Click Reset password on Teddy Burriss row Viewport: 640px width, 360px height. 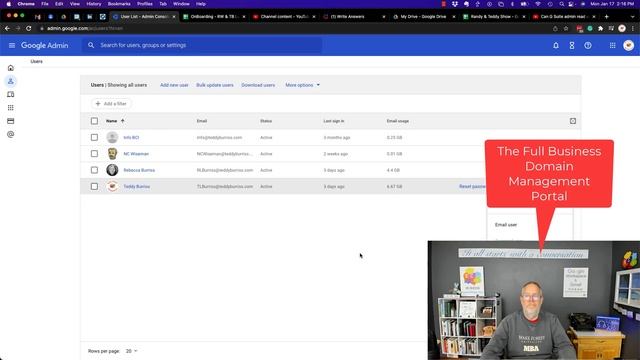[x=472, y=187]
